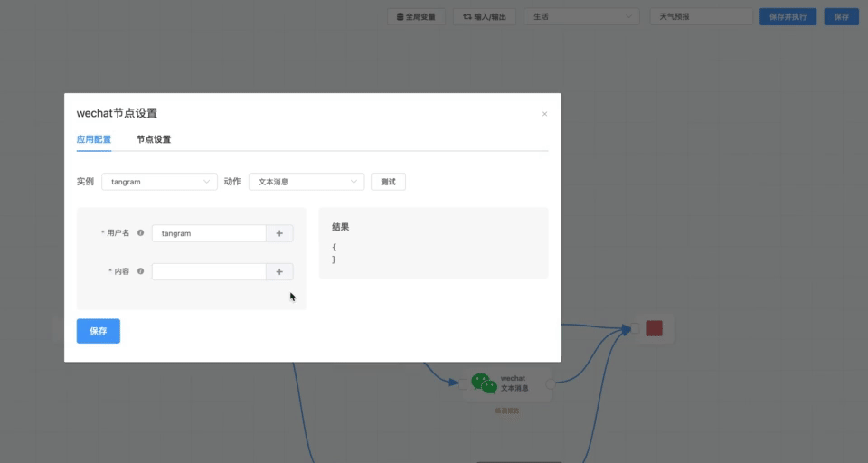The height and width of the screenshot is (463, 868).
Task: Switch to the 节点设置 tab
Action: [x=154, y=139]
